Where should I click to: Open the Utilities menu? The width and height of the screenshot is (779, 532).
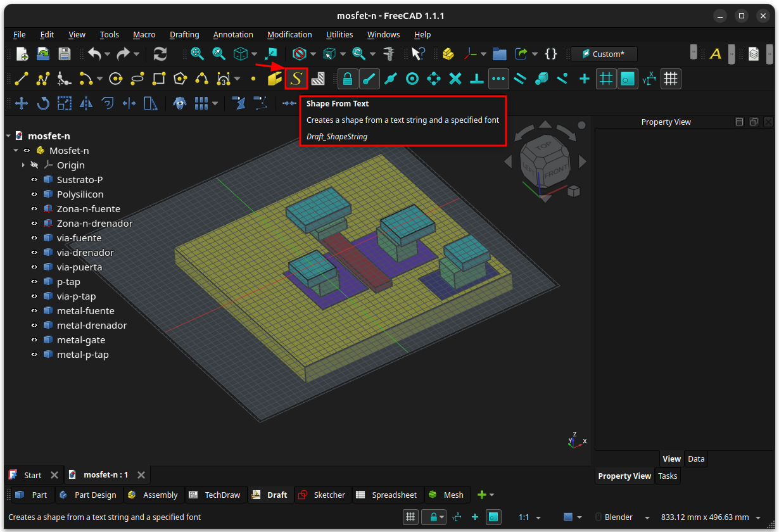coord(339,35)
